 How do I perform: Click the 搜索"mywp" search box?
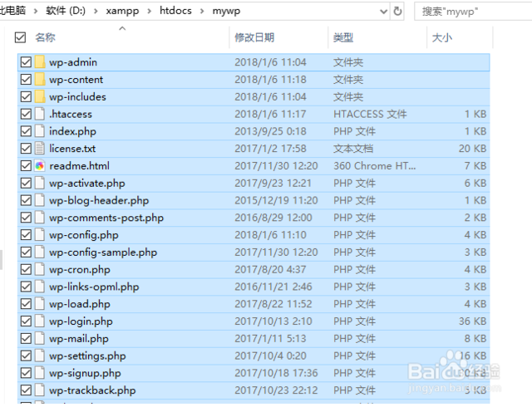[473, 12]
